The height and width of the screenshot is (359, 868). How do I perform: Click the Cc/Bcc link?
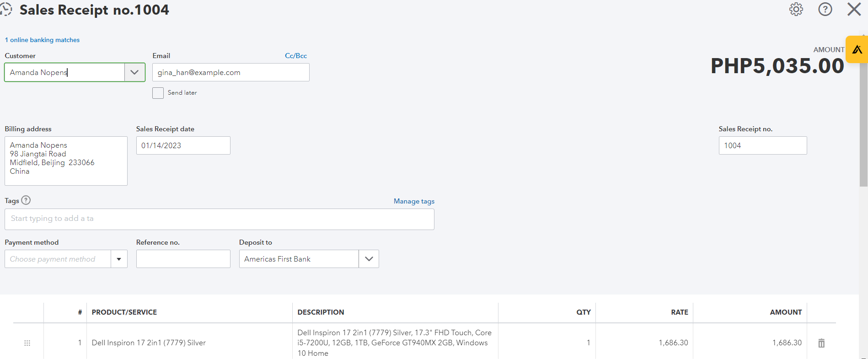296,56
